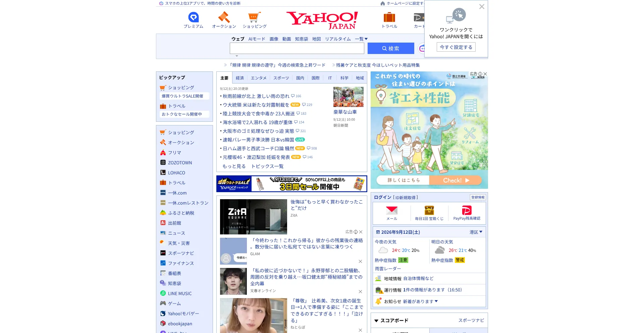The height and width of the screenshot is (333, 644).
Task: Click the フリマ icon in the sidebar
Action: [x=163, y=153]
